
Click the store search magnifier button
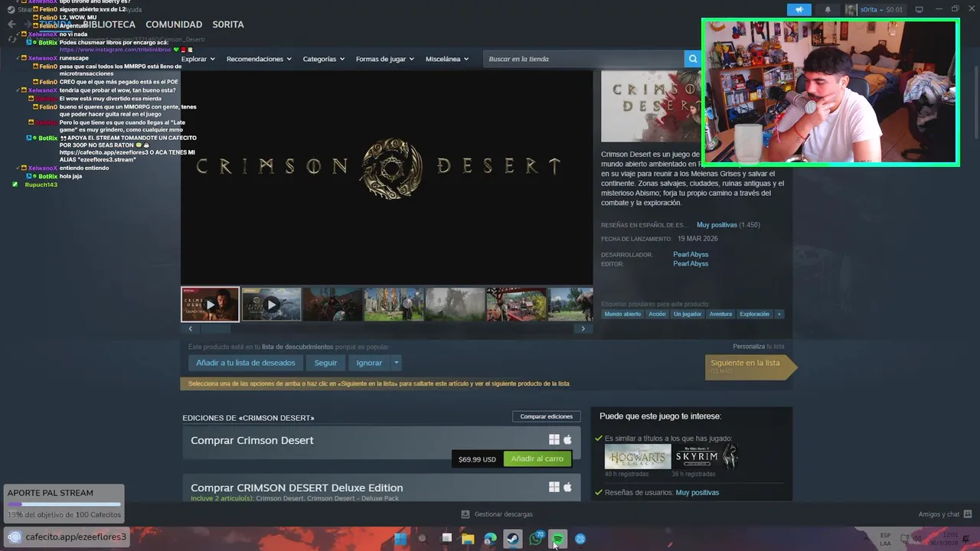pos(693,59)
